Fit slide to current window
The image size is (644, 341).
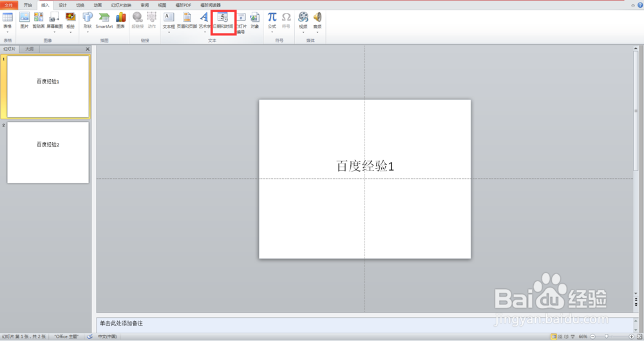pos(639,336)
